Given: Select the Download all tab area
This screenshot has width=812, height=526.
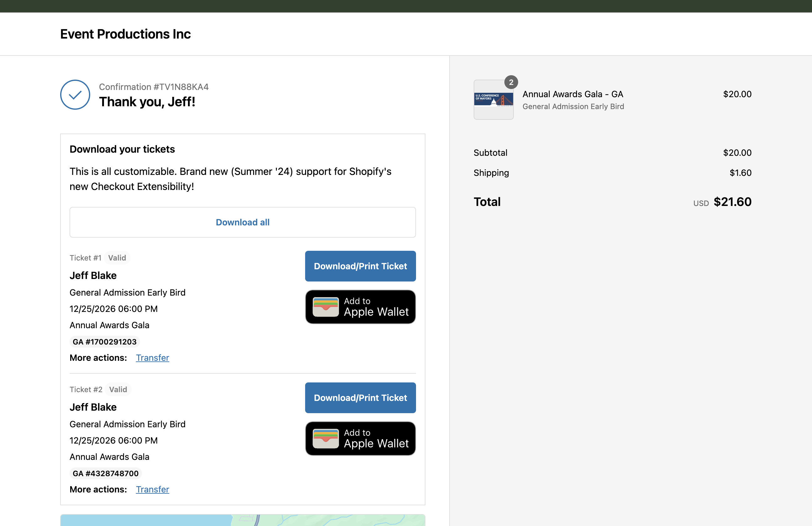Looking at the screenshot, I should (x=242, y=222).
